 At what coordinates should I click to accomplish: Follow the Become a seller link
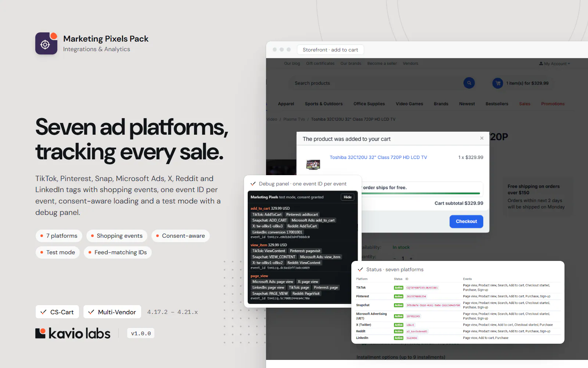pos(382,63)
